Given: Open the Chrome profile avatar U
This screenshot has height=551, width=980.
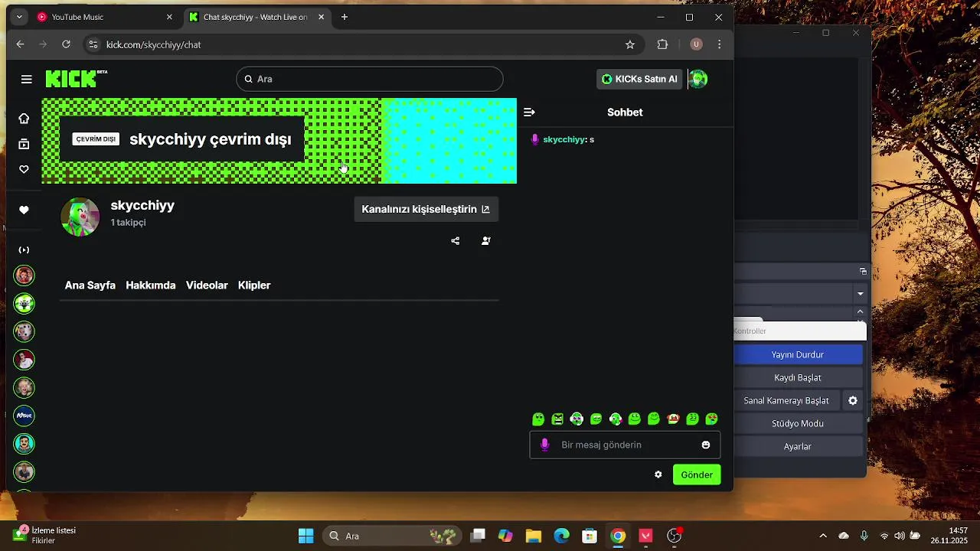Looking at the screenshot, I should 696,44.
